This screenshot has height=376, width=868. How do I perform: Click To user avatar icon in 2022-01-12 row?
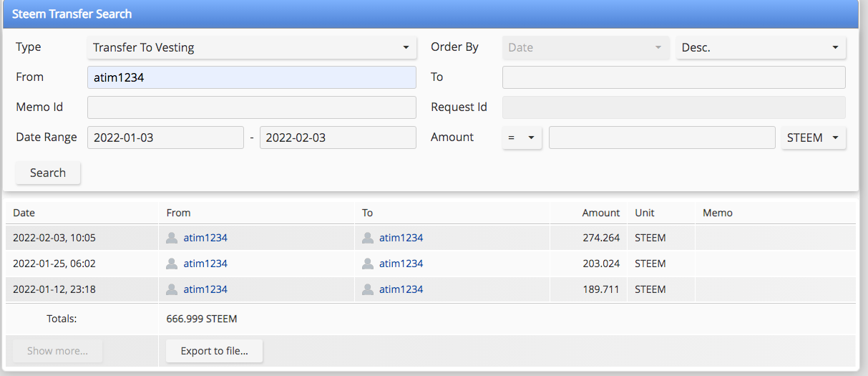[x=368, y=289]
